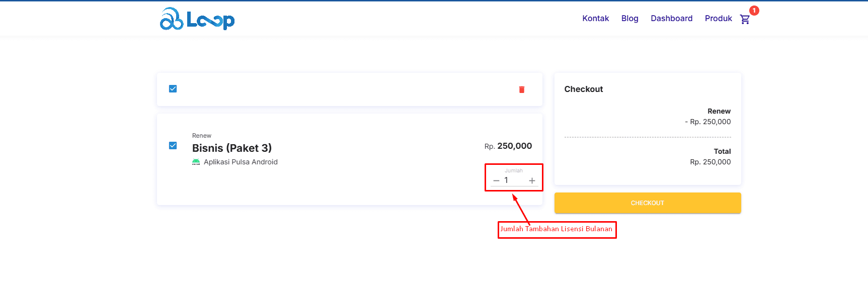Uncheck the Bisnis (Paket 3) item checkbox

[x=173, y=146]
